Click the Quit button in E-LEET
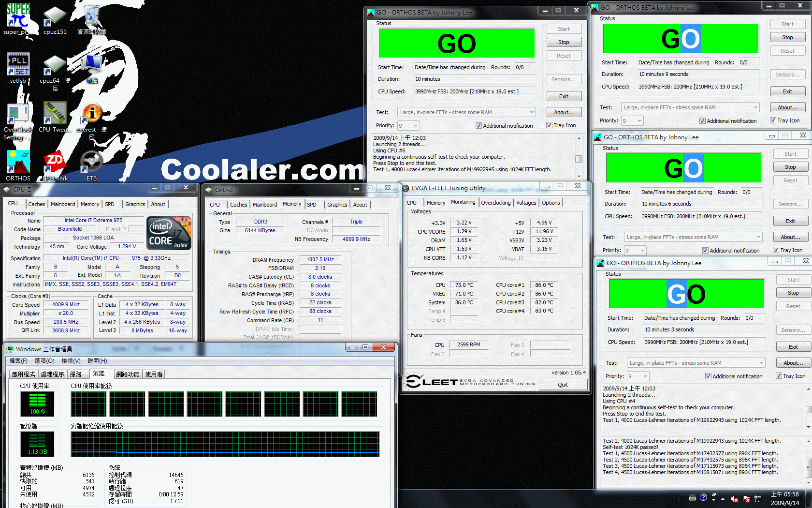This screenshot has width=812, height=508. tap(563, 385)
